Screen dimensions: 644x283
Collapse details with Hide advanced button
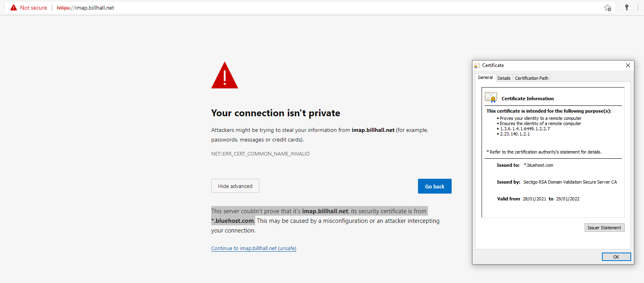(x=235, y=186)
